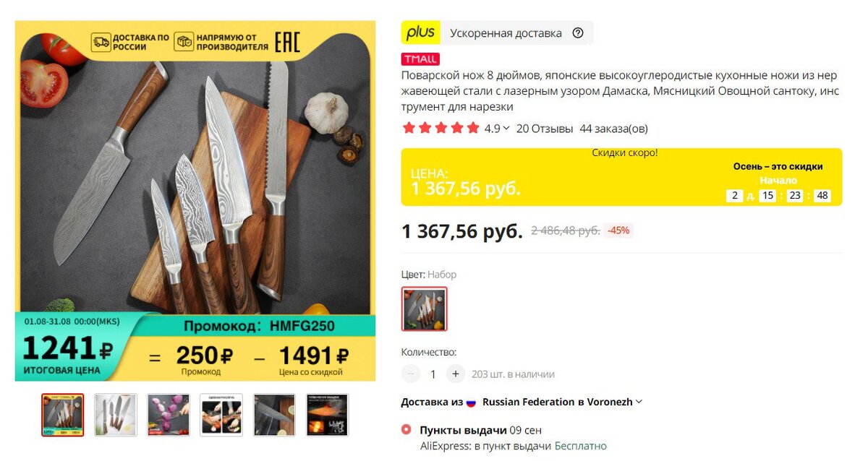Click the Plus badge icon
This screenshot has height=461, width=868.
420,33
